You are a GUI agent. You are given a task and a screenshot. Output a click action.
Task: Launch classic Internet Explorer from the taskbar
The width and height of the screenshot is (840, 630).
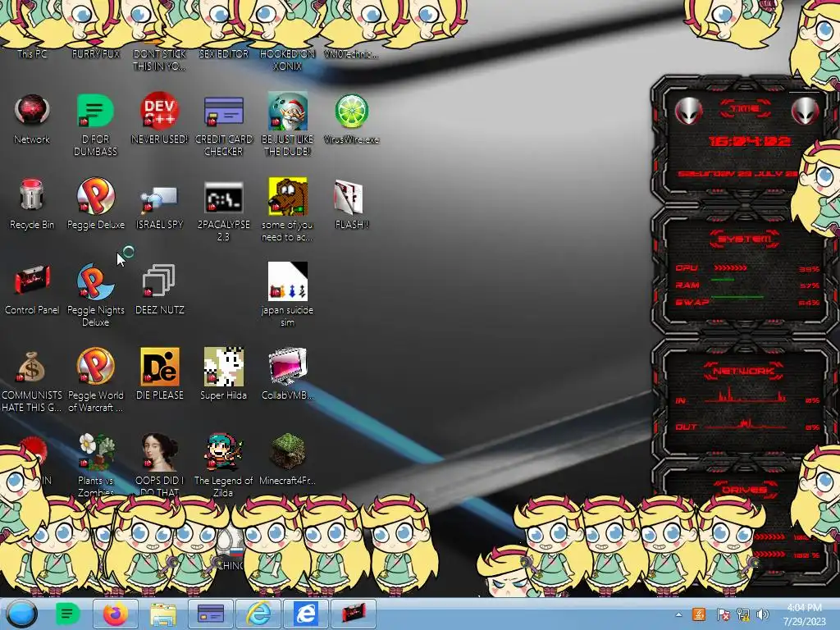[x=258, y=614]
